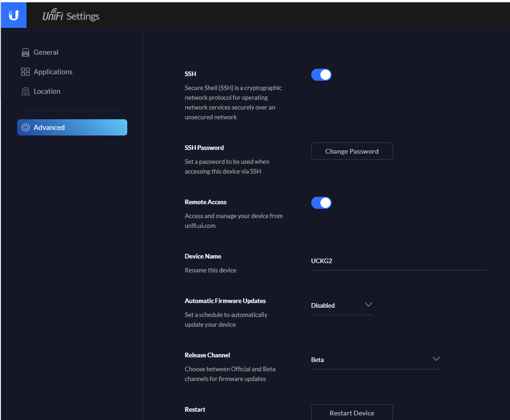Click the UniFi Settings wordmark in header

click(x=71, y=16)
